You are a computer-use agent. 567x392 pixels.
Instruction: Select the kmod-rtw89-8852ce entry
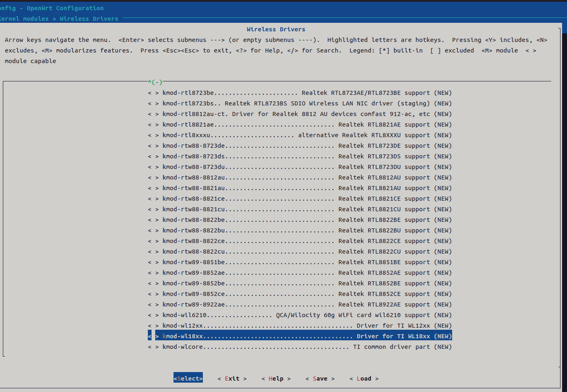pos(300,294)
